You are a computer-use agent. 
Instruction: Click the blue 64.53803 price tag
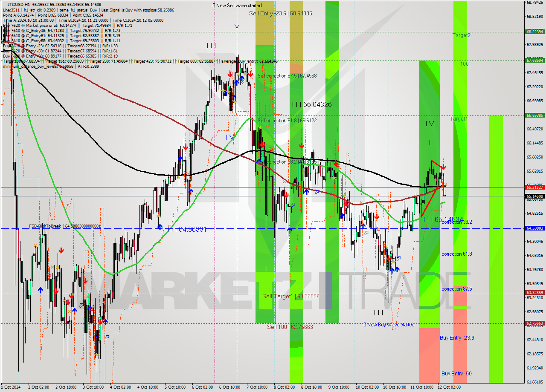[x=535, y=228]
